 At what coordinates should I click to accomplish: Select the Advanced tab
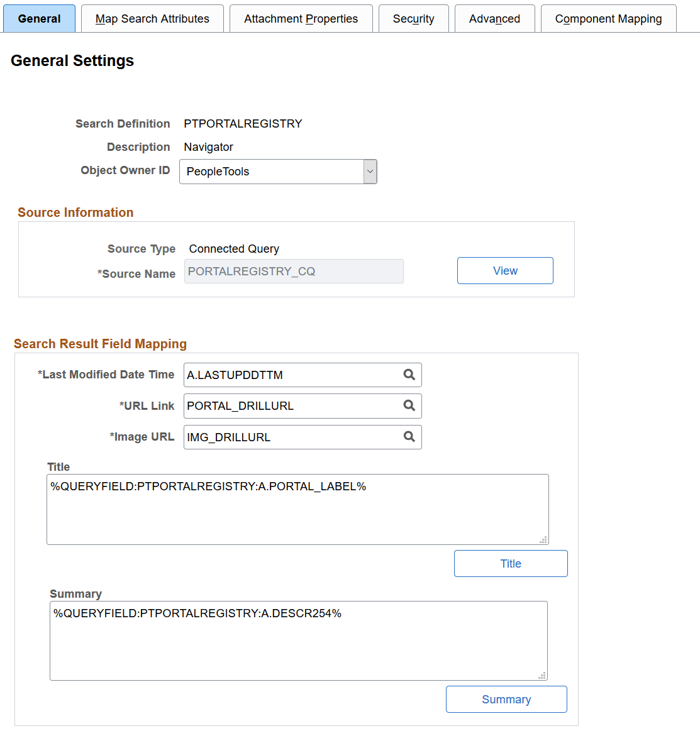coord(494,18)
